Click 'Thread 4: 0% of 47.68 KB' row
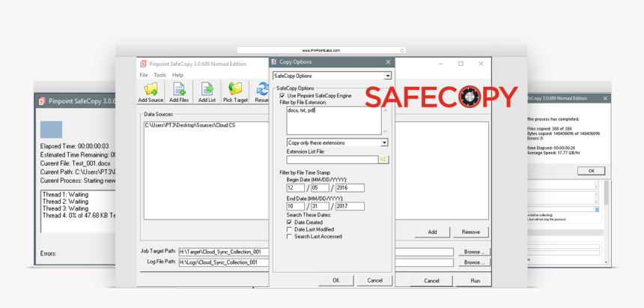 click(79, 216)
